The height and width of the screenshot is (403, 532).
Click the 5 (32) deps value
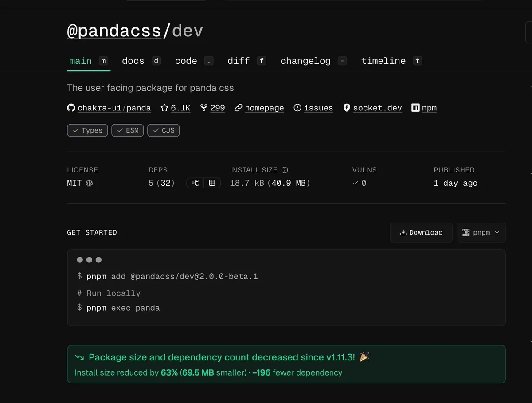(x=162, y=183)
